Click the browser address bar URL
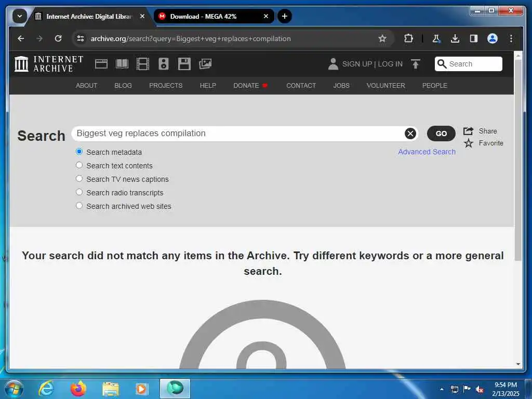This screenshot has width=532, height=399. (191, 38)
